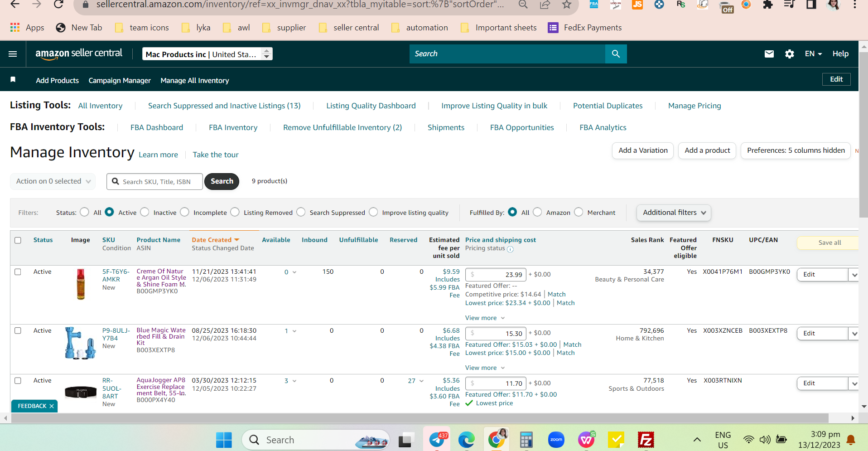Select the Inactive status radio button

click(145, 212)
